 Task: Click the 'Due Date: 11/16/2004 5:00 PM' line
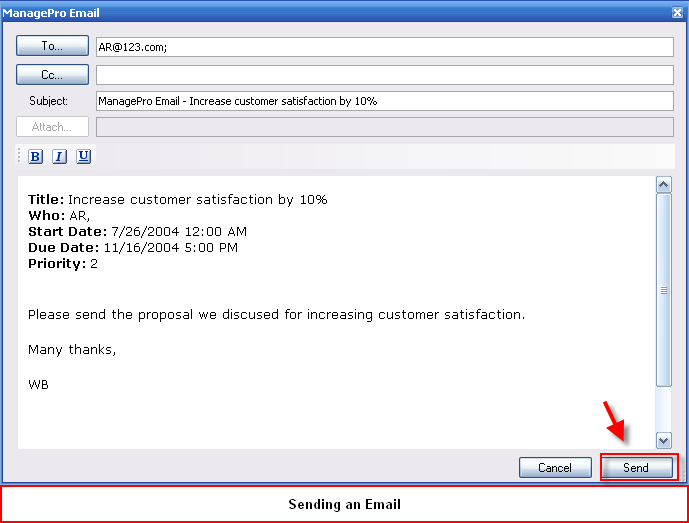133,247
